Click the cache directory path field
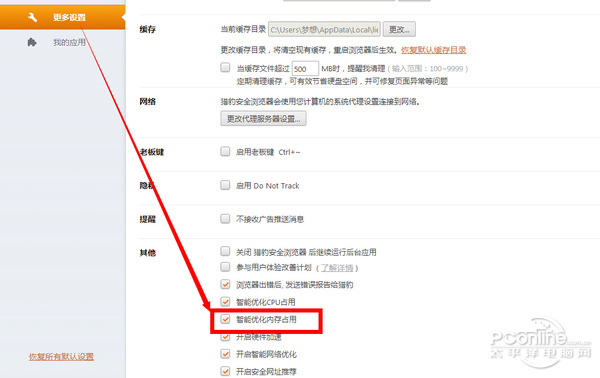This screenshot has height=378, width=600. [x=324, y=29]
